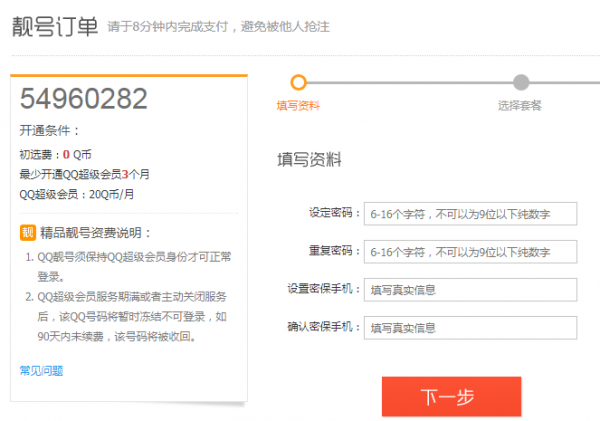Click the 初选费 0 Q币 line
The image size is (600, 421).
click(55, 155)
